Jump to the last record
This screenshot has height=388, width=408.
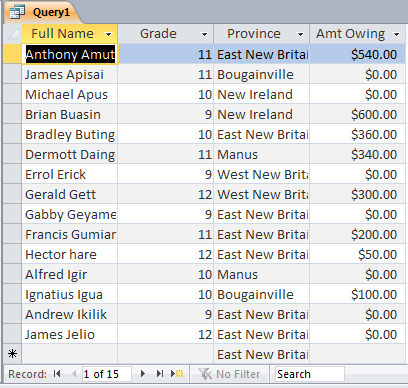pos(160,374)
